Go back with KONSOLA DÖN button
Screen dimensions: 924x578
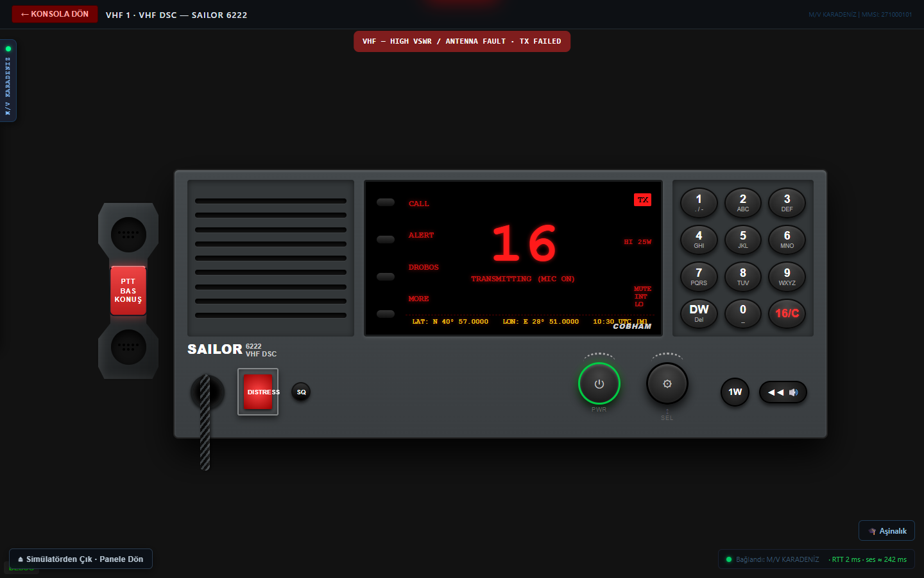[55, 14]
